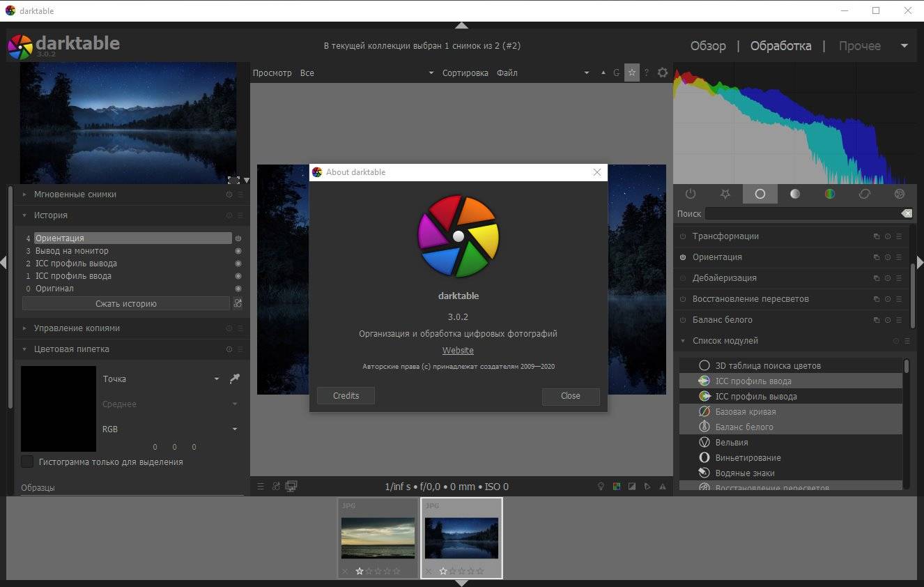Click Сжать историю button
924x587 pixels.
coord(126,303)
